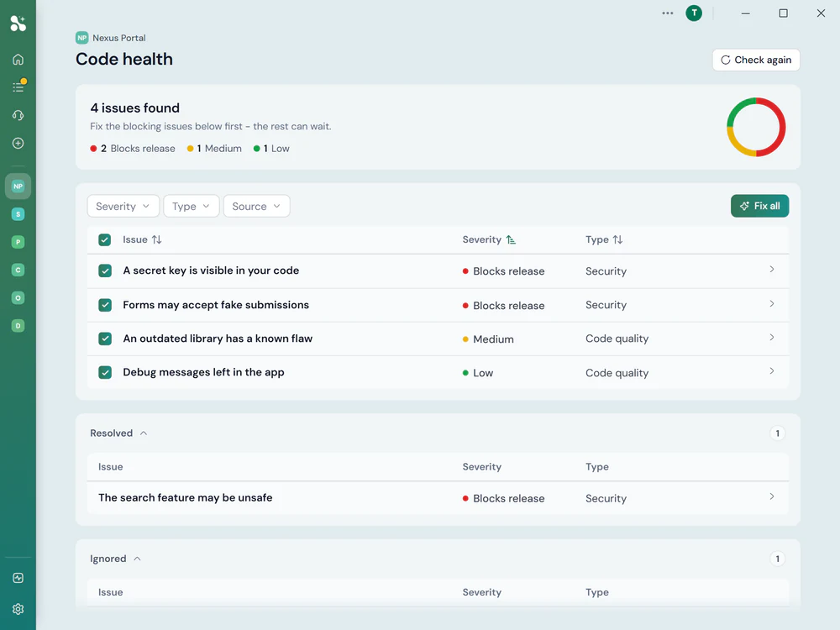The image size is (840, 630).
Task: Select the D project in the sidebar
Action: (18, 326)
